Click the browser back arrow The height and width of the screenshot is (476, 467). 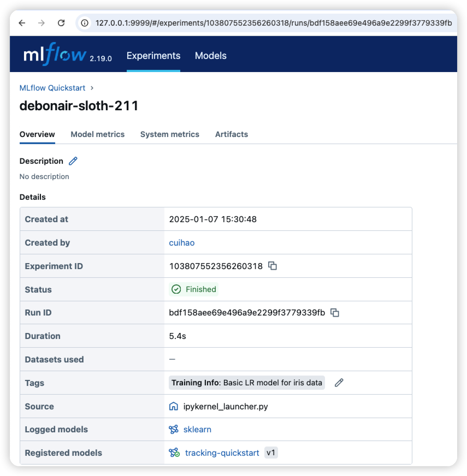[x=22, y=23]
